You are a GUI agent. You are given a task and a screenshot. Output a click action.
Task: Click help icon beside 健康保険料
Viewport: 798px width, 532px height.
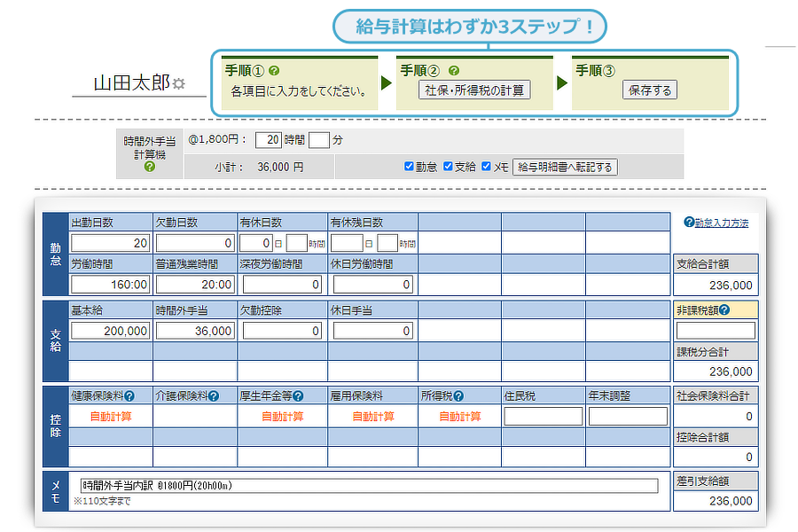[x=129, y=396]
